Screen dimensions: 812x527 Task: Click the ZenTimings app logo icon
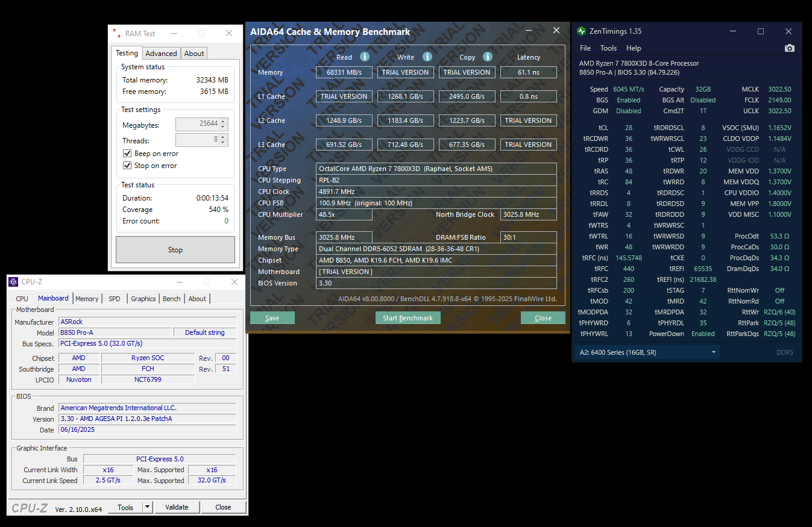pos(581,31)
